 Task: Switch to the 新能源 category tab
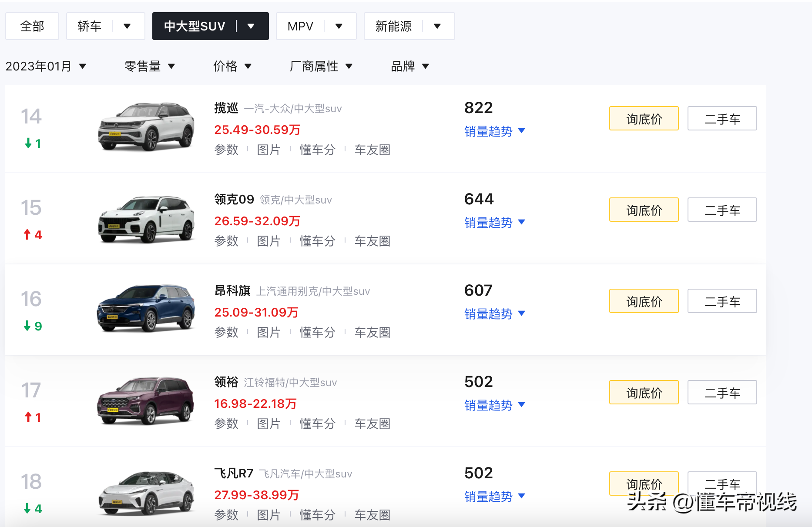coord(393,26)
